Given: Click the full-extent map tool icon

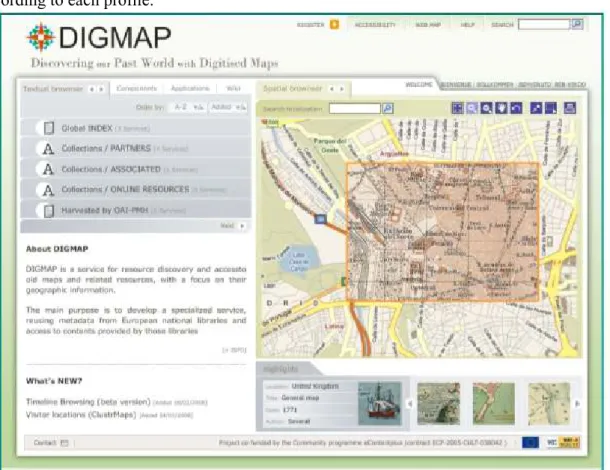Looking at the screenshot, I should pos(458,108).
